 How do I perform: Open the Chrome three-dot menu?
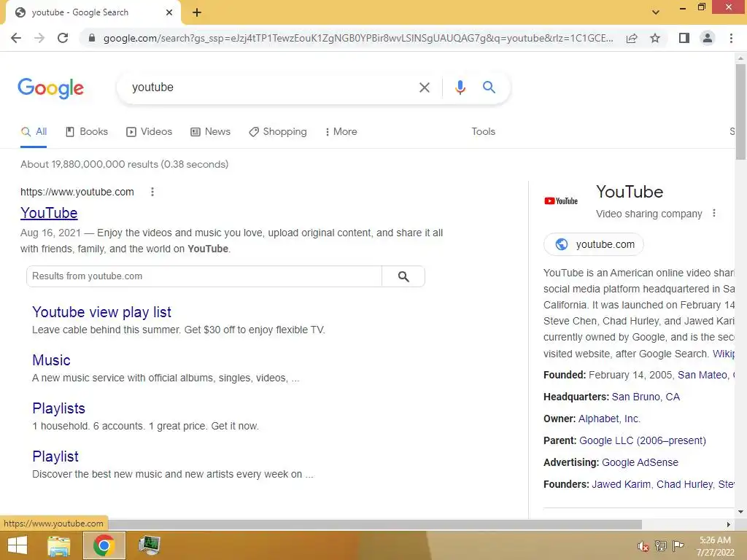click(731, 38)
